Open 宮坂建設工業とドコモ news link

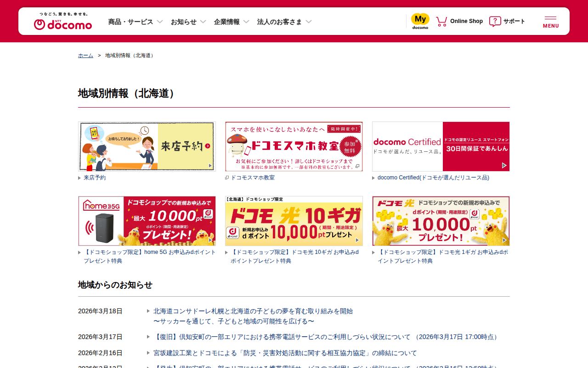285,353
